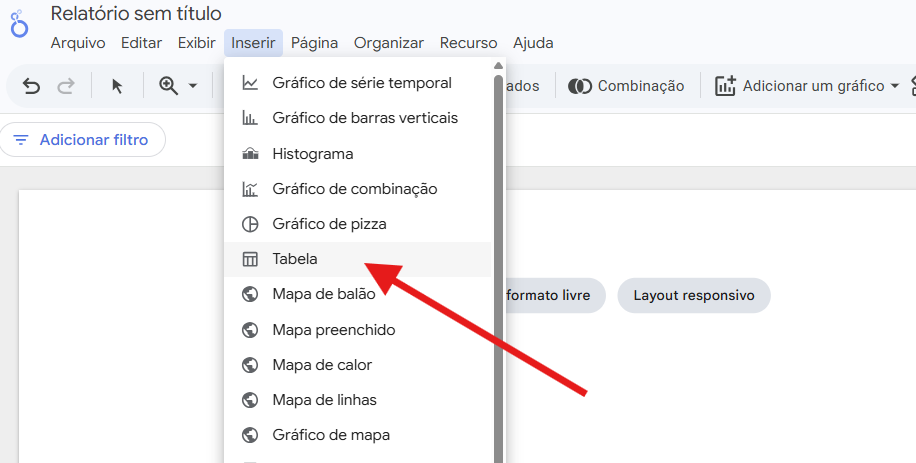Image resolution: width=916 pixels, height=463 pixels.
Task: Open the Looker Studio home logo
Action: click(20, 28)
